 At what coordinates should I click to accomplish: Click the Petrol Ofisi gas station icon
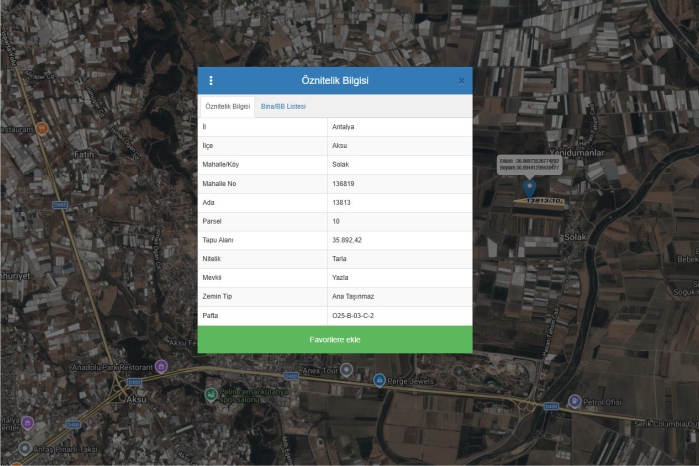pos(575,401)
